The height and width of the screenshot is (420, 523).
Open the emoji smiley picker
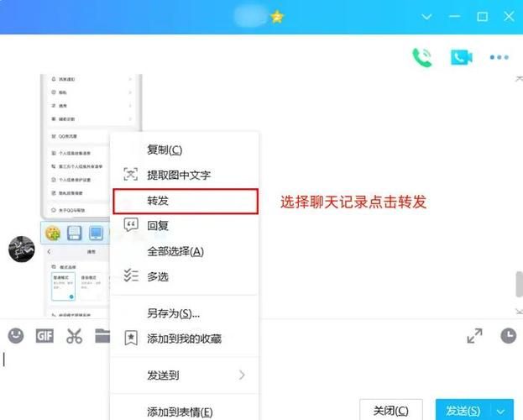(x=16, y=336)
